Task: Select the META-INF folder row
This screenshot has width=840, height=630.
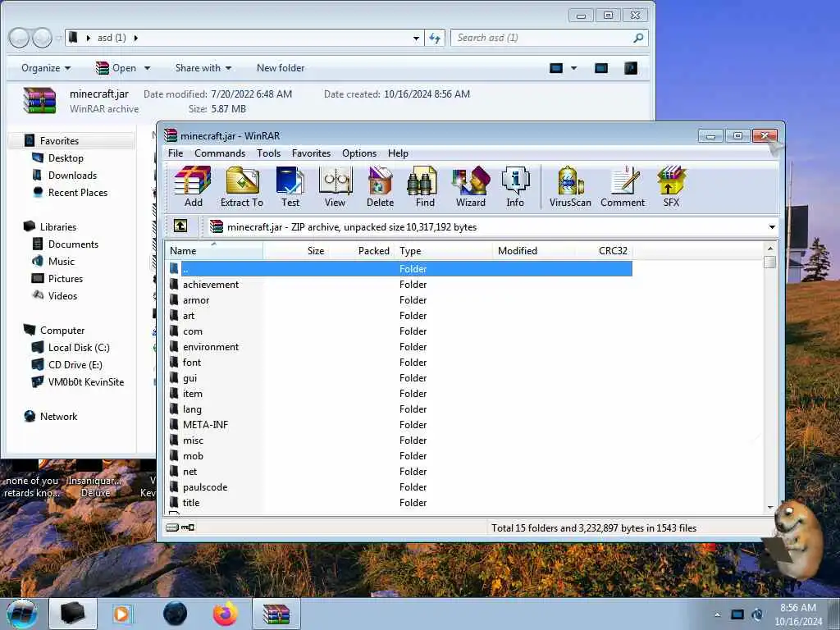Action: point(399,425)
